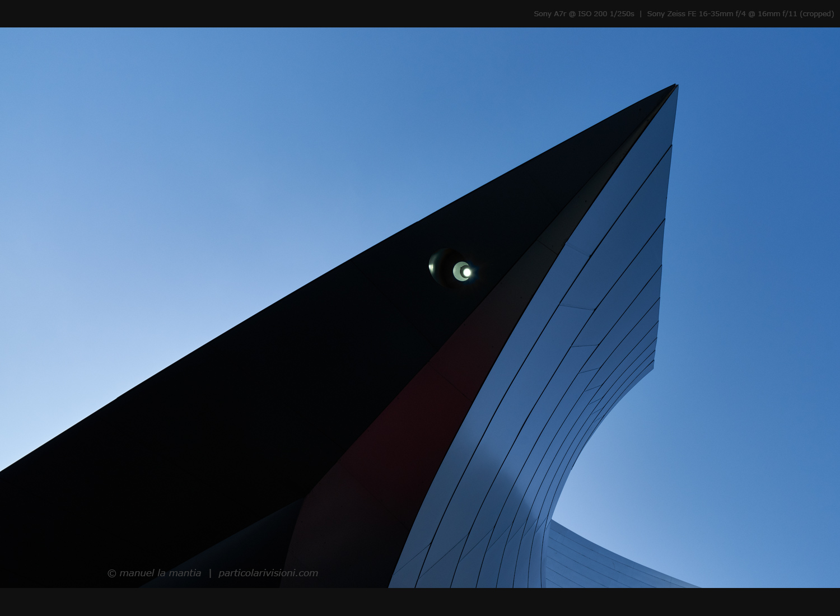840x616 pixels.
Task: Click the Sony Zeiss FE 16-35mm lens text
Action: pyautogui.click(x=690, y=14)
